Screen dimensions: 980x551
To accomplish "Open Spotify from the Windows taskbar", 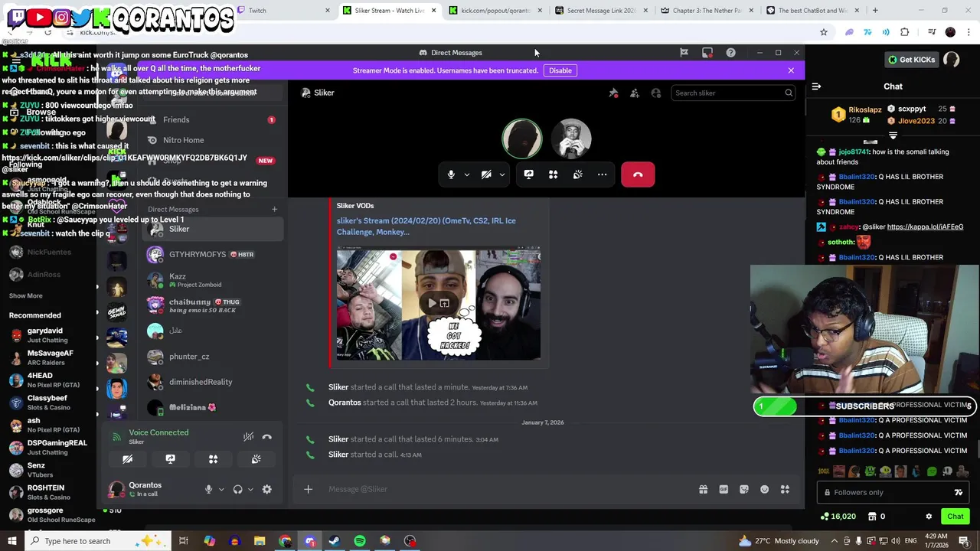I will 360,541.
